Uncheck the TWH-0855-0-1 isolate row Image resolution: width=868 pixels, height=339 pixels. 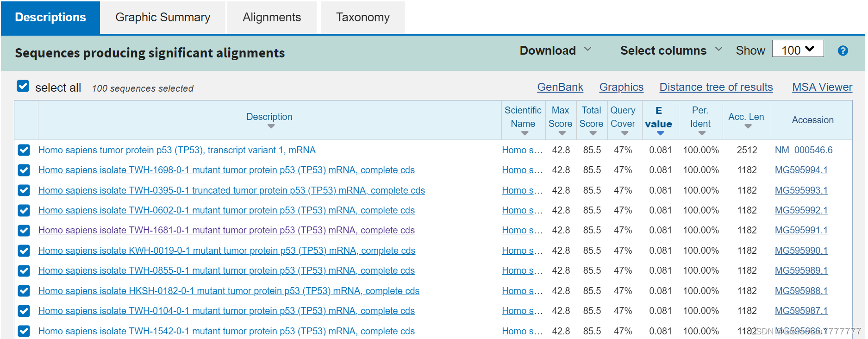24,271
